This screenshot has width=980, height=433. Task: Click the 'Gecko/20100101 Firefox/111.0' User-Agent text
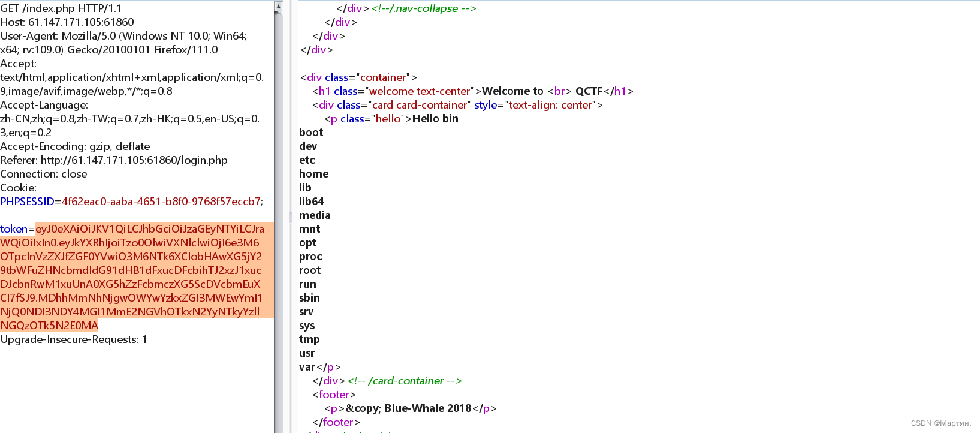point(143,50)
